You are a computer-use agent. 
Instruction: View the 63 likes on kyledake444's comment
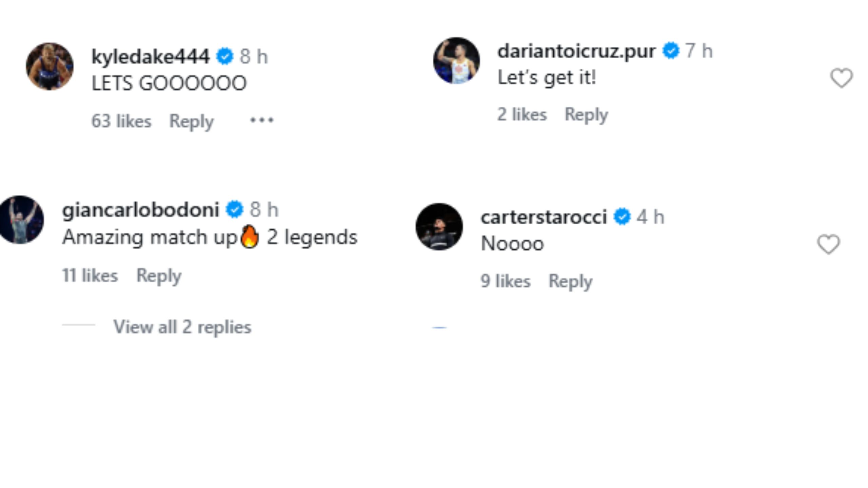coord(121,121)
